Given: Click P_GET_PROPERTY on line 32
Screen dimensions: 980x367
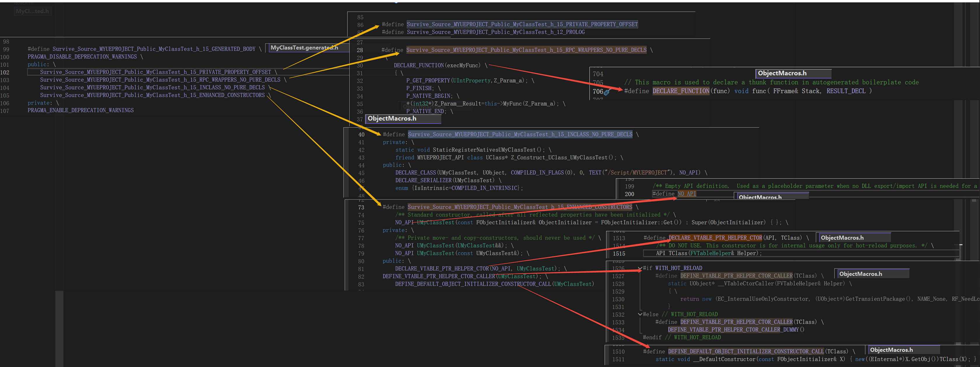Looking at the screenshot, I should (428, 81).
